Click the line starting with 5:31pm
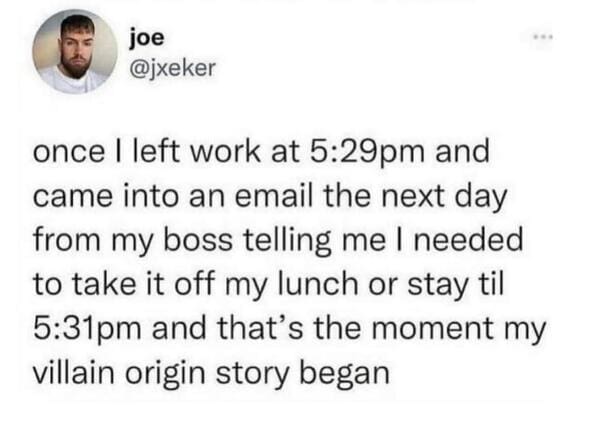 tap(290, 329)
